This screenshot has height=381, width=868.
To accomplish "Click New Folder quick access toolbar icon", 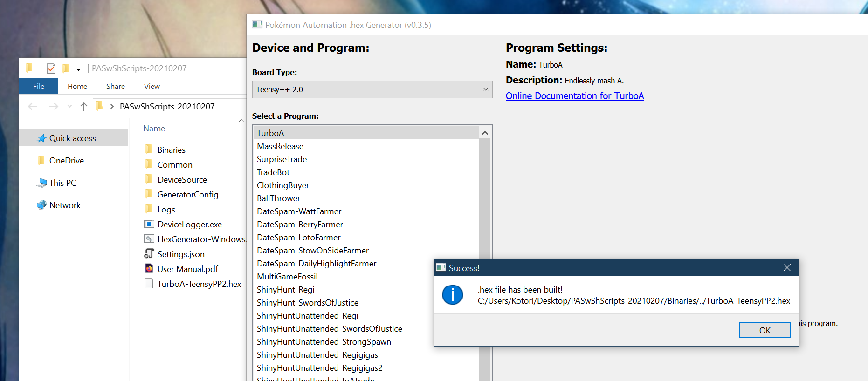I will click(66, 68).
